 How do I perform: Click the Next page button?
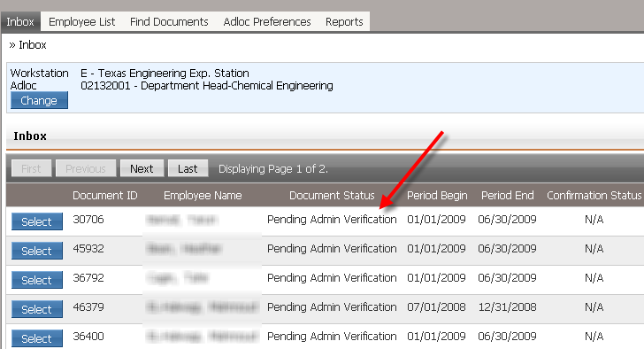point(142,168)
